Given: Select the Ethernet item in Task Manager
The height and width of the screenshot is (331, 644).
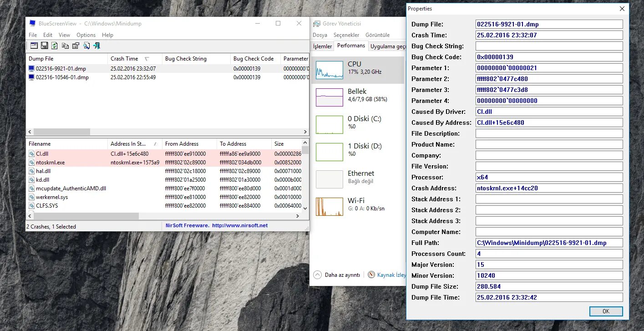Looking at the screenshot, I should click(x=358, y=179).
